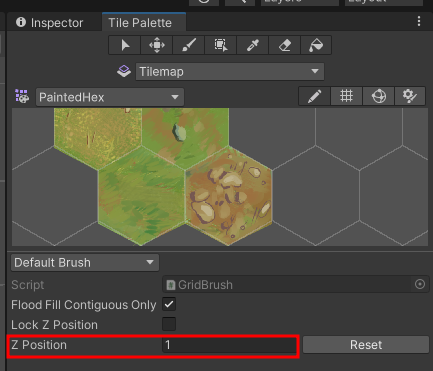Click the palette icon beside PaintedHex

[x=22, y=97]
